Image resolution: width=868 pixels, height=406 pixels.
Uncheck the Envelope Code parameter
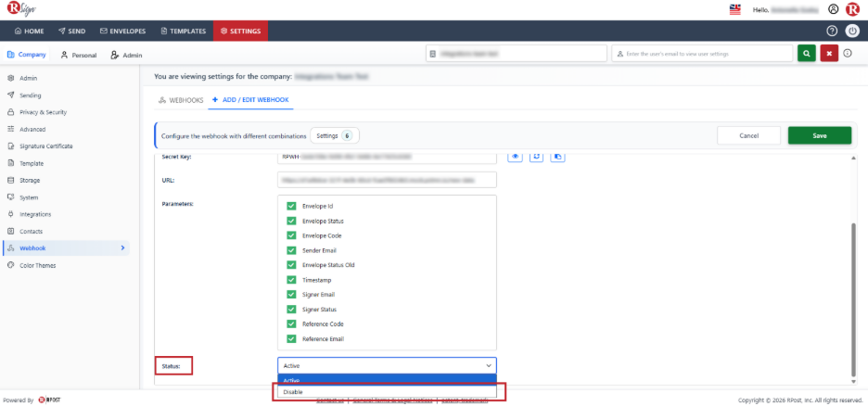point(291,235)
